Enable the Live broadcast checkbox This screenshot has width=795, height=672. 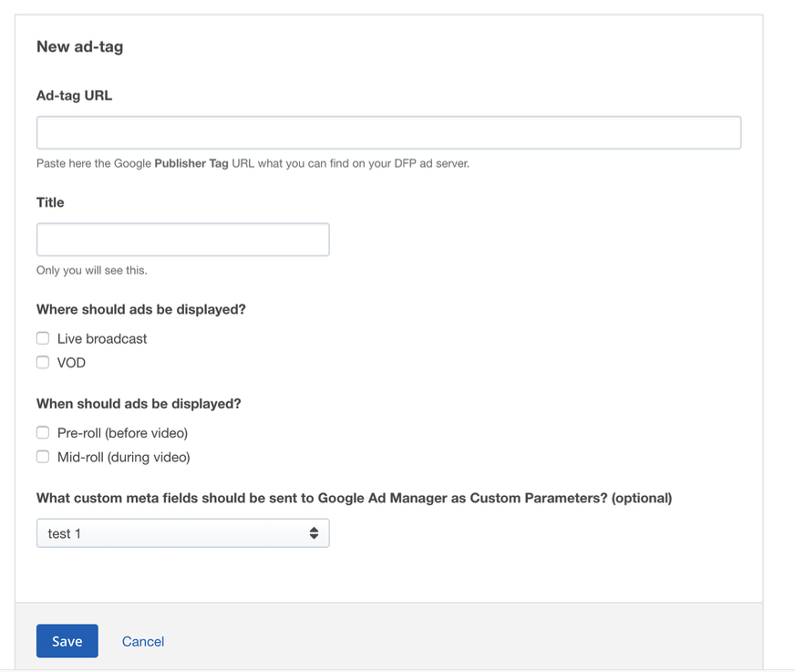[43, 338]
